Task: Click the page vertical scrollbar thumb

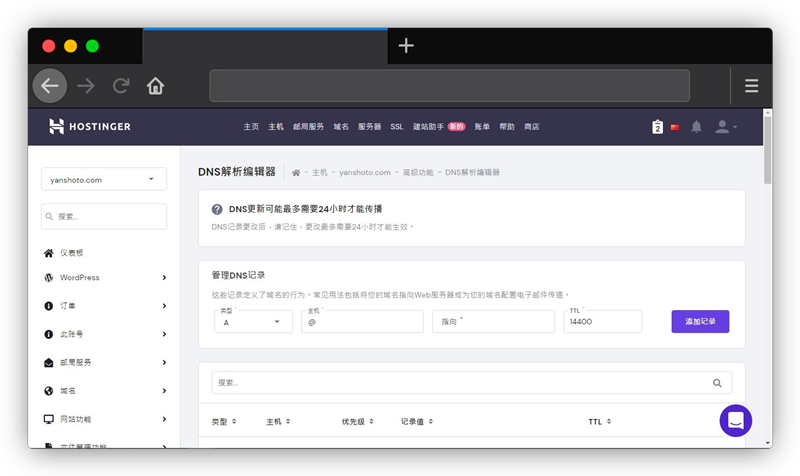Action: coord(767,149)
